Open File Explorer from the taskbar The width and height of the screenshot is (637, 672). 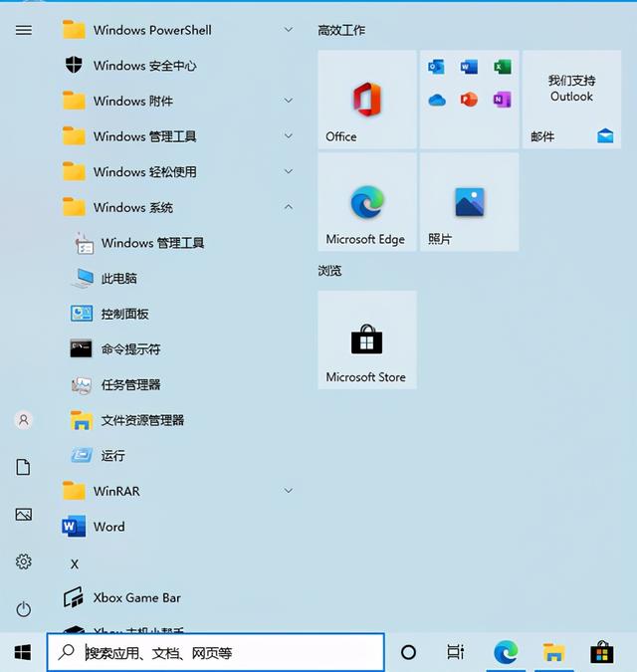click(x=554, y=653)
